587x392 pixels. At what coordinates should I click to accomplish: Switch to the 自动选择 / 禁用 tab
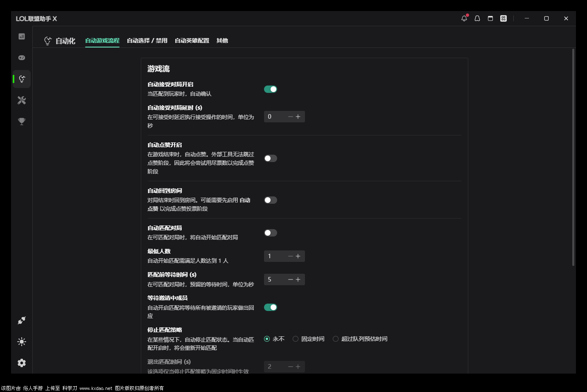click(x=147, y=41)
